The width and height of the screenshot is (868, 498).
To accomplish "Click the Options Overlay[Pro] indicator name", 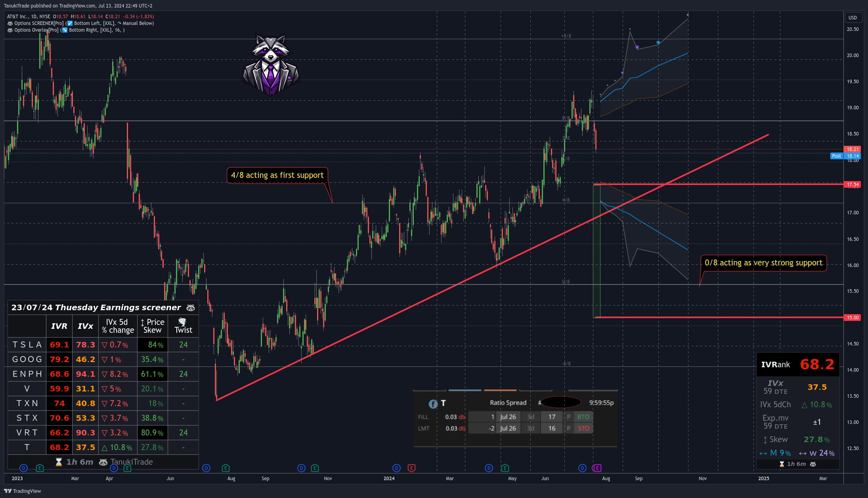I will tap(36, 30).
